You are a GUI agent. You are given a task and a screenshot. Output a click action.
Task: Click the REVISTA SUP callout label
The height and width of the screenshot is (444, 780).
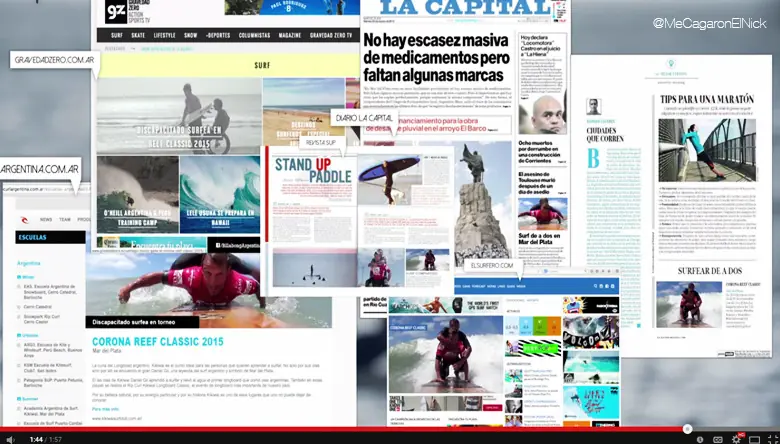pyautogui.click(x=321, y=143)
